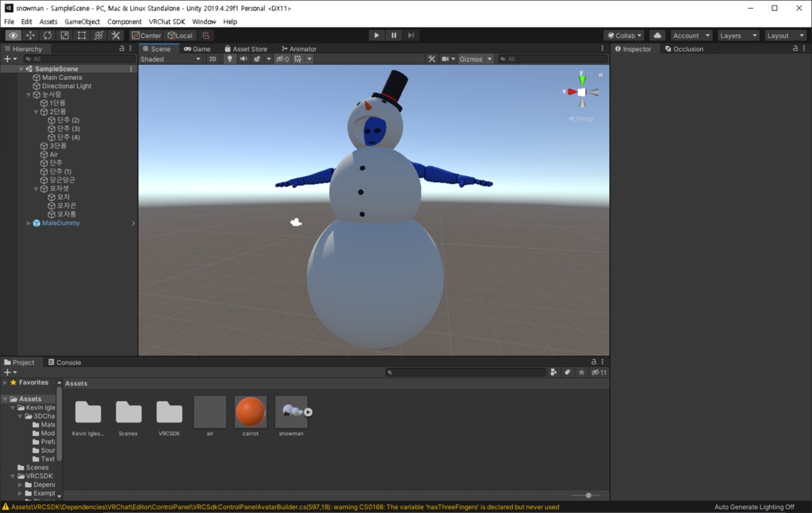Toggle the 2D scene view mode
Image resolution: width=812 pixels, height=513 pixels.
click(213, 59)
